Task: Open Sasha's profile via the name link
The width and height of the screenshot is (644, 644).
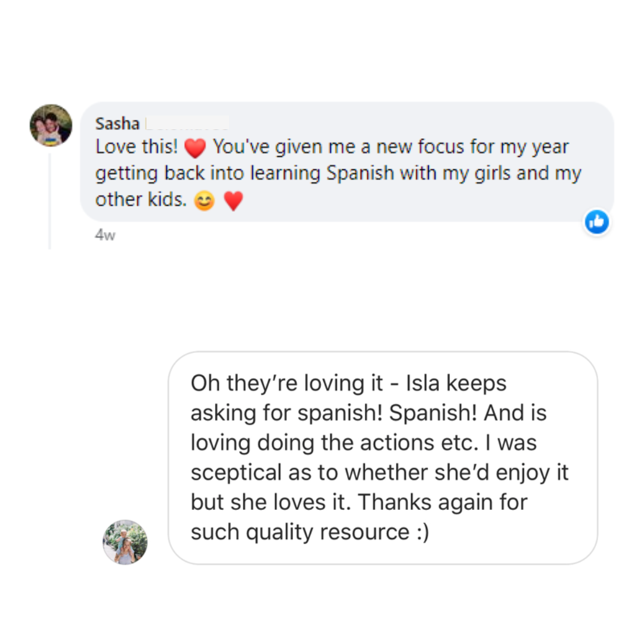Action: pos(117,124)
